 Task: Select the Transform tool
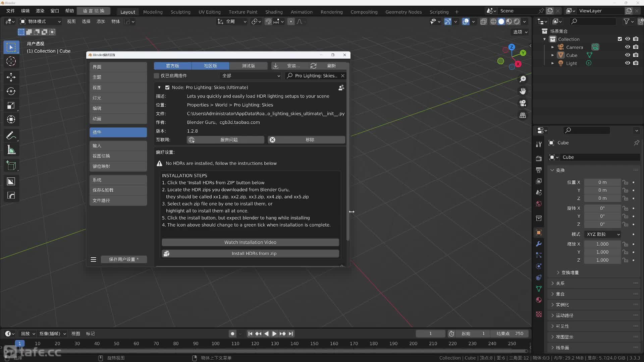(x=11, y=120)
